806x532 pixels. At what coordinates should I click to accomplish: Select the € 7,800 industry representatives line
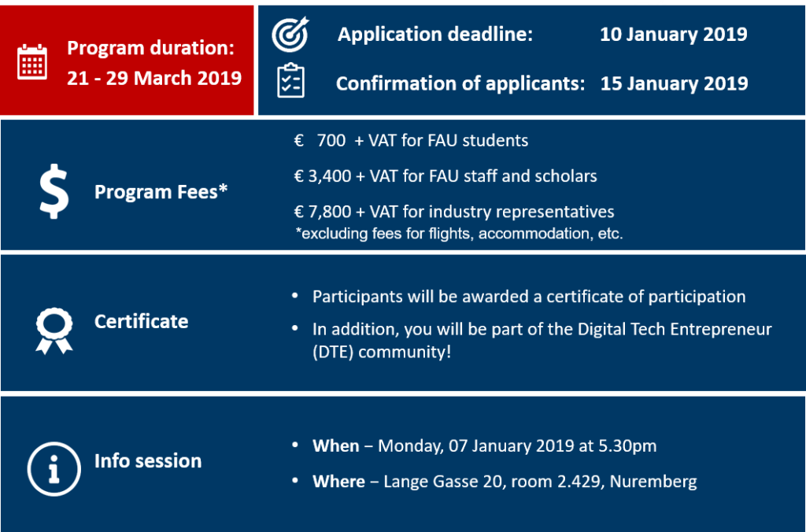[454, 212]
